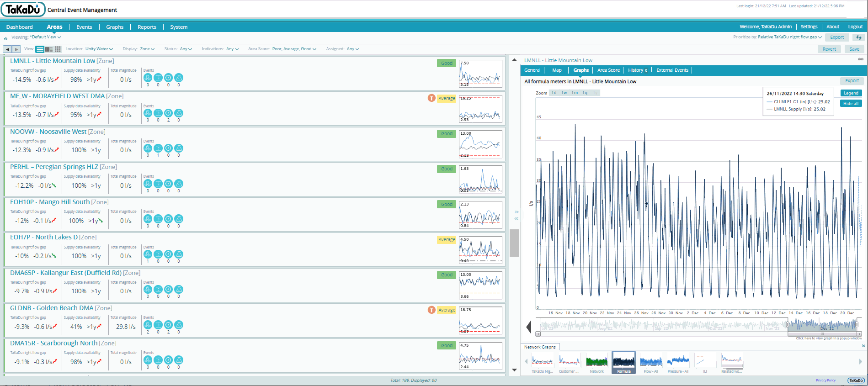This screenshot has height=386, width=868.
Task: Switch to grid tiles view mode
Action: 58,49
